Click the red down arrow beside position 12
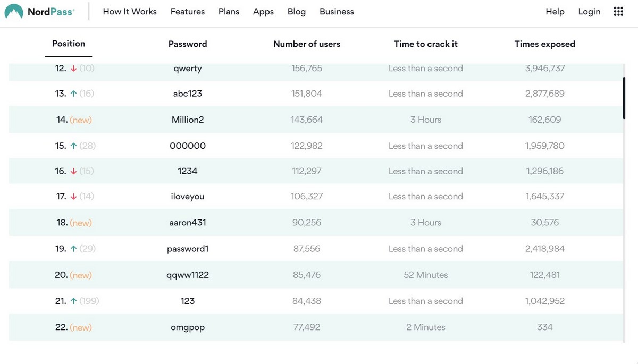Image resolution: width=638 pixels, height=364 pixels. pyautogui.click(x=73, y=69)
